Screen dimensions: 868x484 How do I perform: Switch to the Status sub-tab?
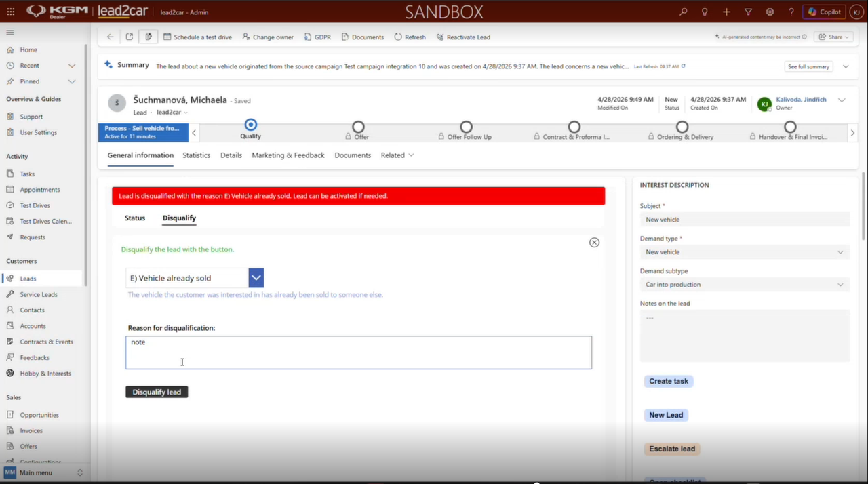[135, 218]
